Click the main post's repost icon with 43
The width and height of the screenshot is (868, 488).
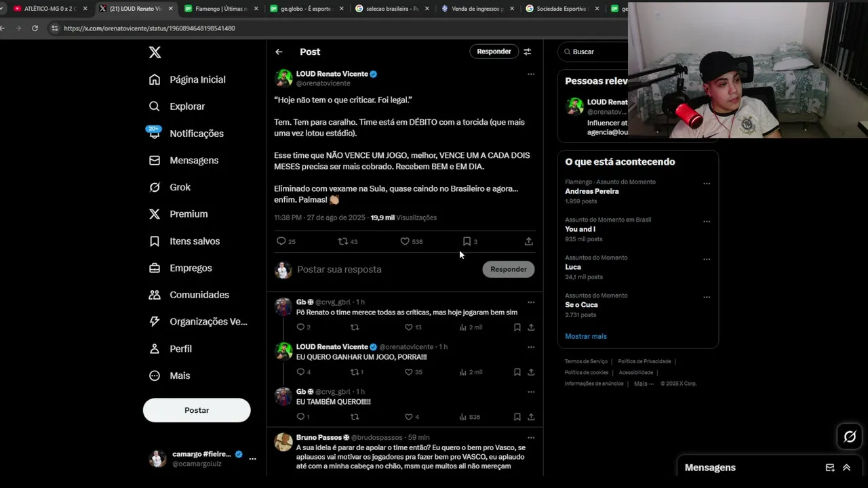(x=343, y=241)
